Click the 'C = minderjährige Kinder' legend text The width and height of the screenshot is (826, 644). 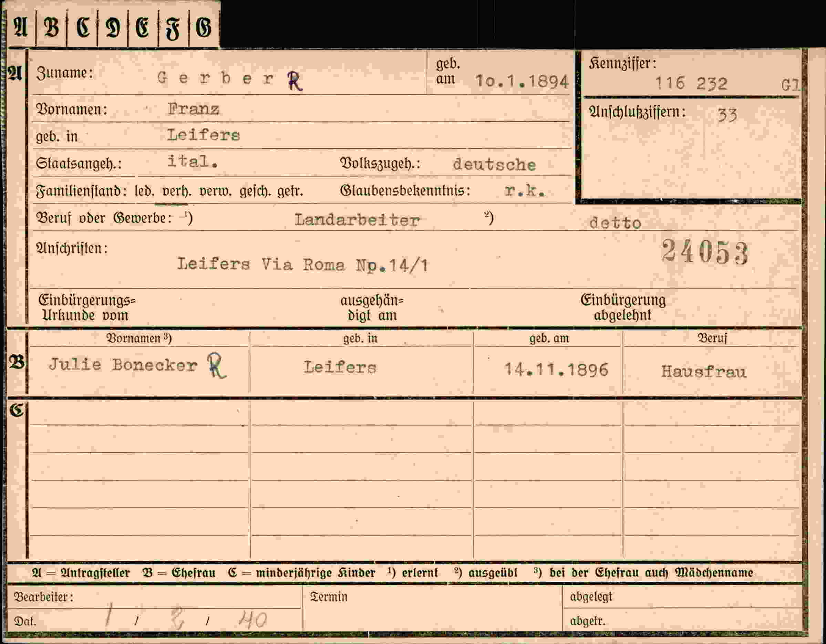[302, 573]
